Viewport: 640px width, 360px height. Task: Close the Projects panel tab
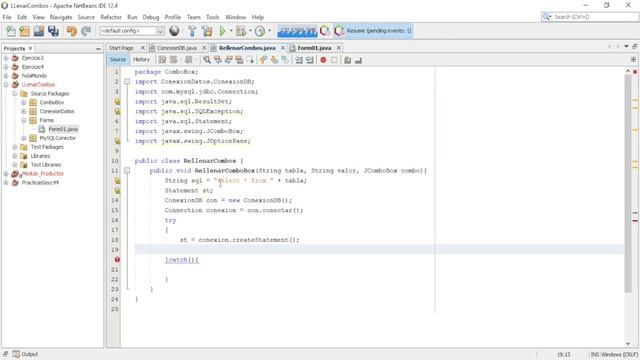tap(30, 48)
